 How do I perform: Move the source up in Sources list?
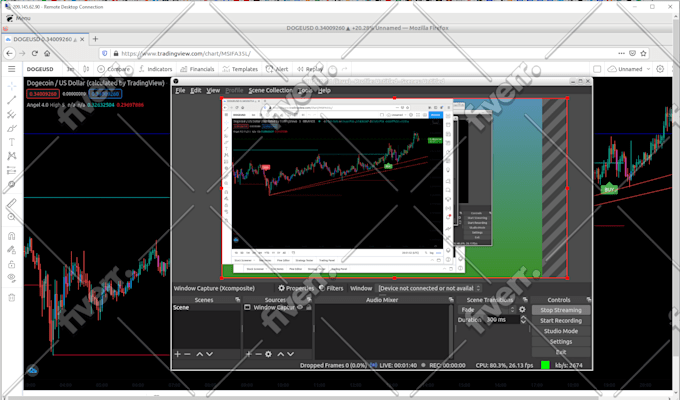[x=281, y=354]
